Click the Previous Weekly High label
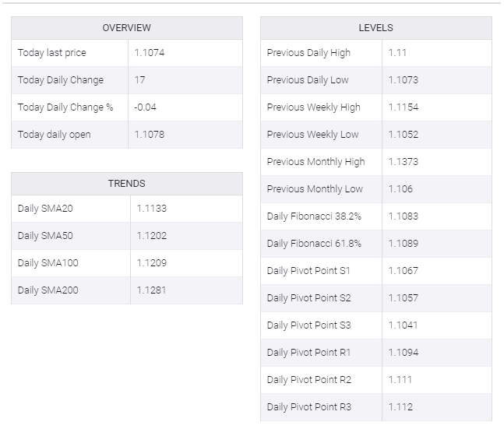The image size is (504, 429). coord(313,107)
